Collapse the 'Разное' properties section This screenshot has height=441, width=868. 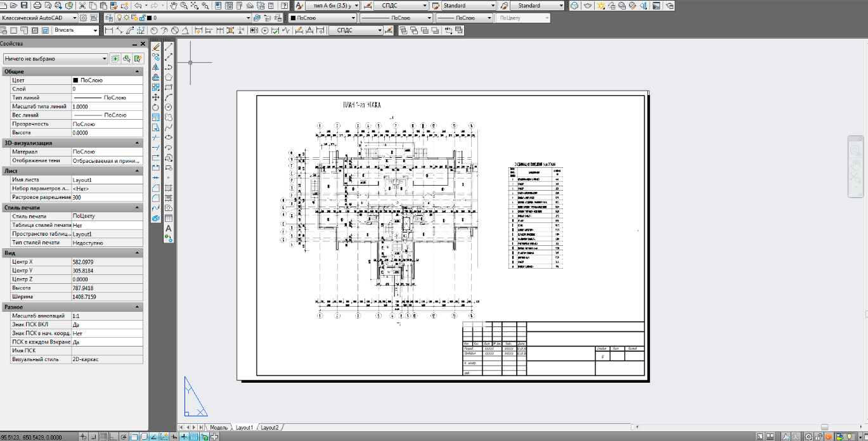click(x=138, y=307)
